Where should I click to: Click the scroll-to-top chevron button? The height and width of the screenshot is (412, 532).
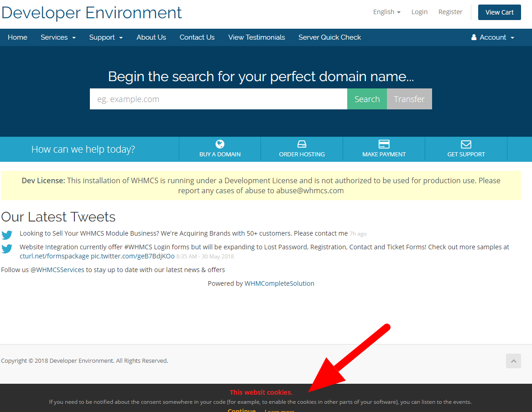click(513, 361)
